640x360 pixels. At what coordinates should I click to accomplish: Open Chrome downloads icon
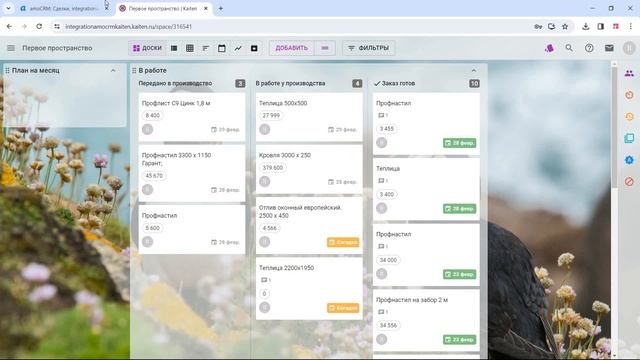click(585, 26)
